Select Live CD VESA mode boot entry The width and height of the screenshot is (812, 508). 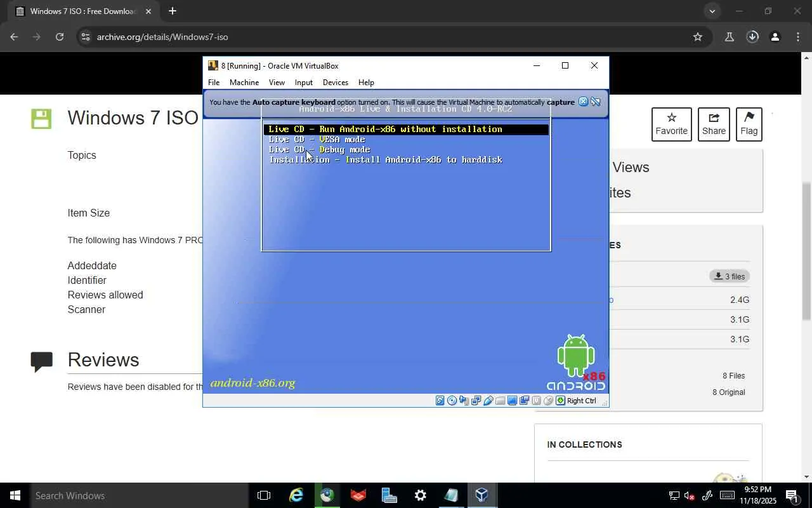click(317, 140)
